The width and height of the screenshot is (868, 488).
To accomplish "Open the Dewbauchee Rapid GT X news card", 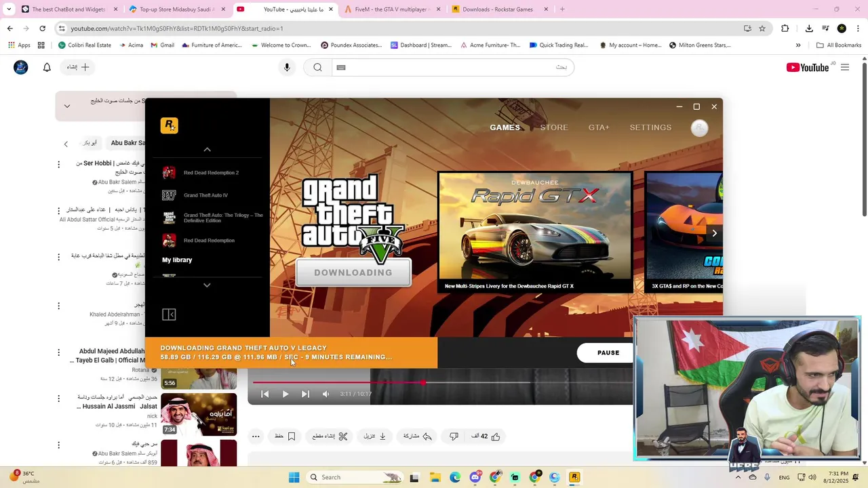I will tap(535, 232).
